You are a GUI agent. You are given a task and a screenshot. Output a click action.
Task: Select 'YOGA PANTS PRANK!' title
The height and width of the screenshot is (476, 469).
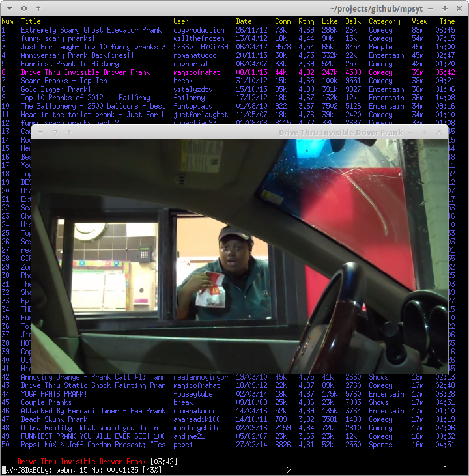(x=54, y=395)
